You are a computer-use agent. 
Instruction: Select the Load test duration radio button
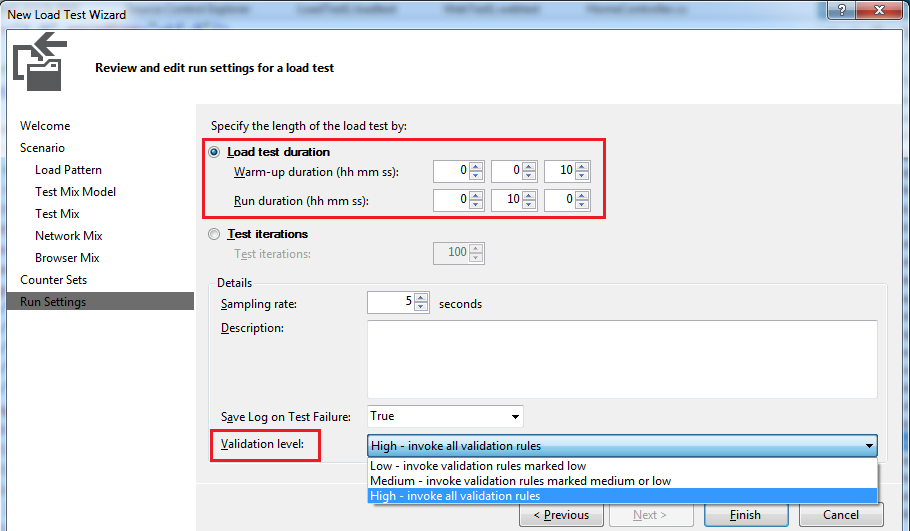(x=214, y=152)
